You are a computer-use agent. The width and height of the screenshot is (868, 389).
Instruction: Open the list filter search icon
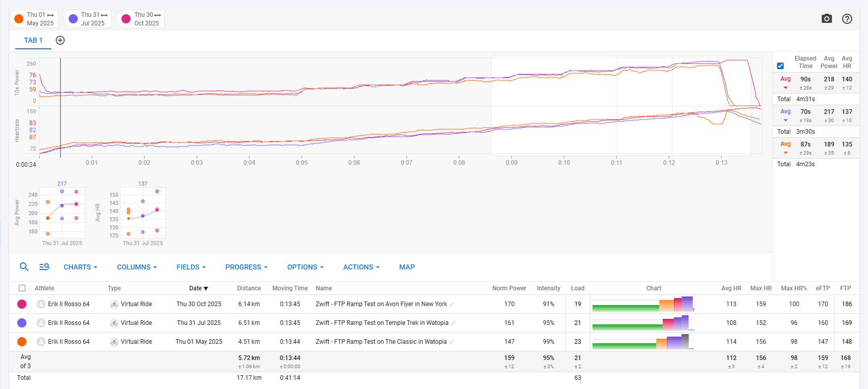tap(44, 267)
